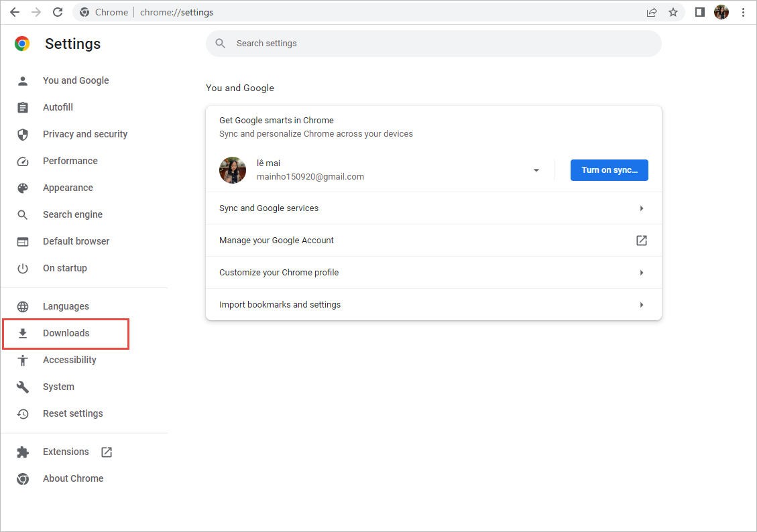The height and width of the screenshot is (532, 757).
Task: Open the Appearance settings section
Action: coord(68,188)
